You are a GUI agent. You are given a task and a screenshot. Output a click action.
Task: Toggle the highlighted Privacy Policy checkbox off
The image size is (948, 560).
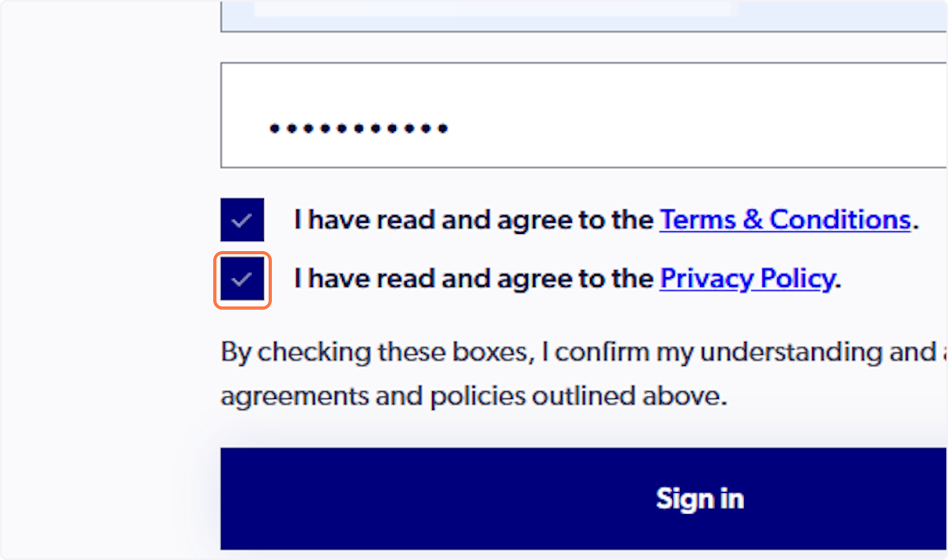(x=242, y=279)
